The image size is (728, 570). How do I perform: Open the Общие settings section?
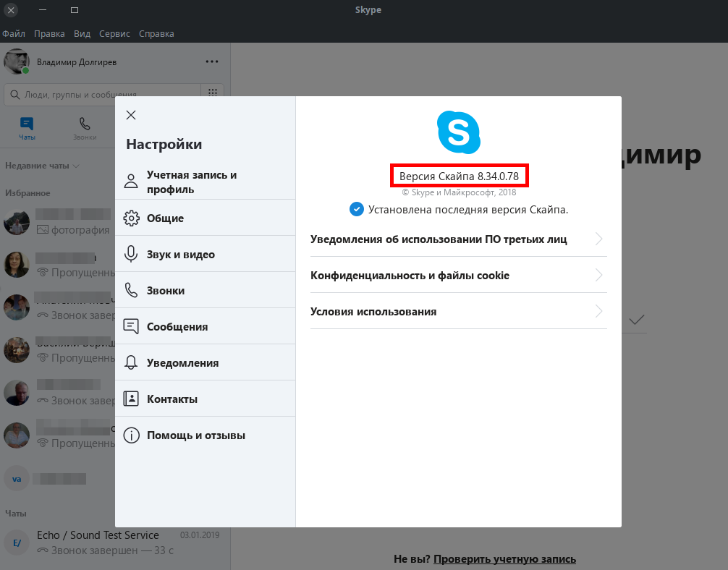click(x=206, y=218)
